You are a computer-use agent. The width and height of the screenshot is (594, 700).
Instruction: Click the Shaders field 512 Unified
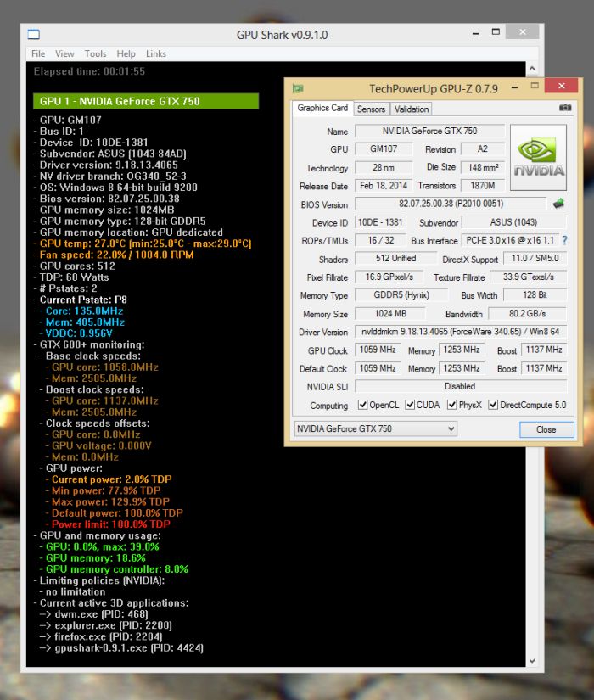(x=395, y=258)
